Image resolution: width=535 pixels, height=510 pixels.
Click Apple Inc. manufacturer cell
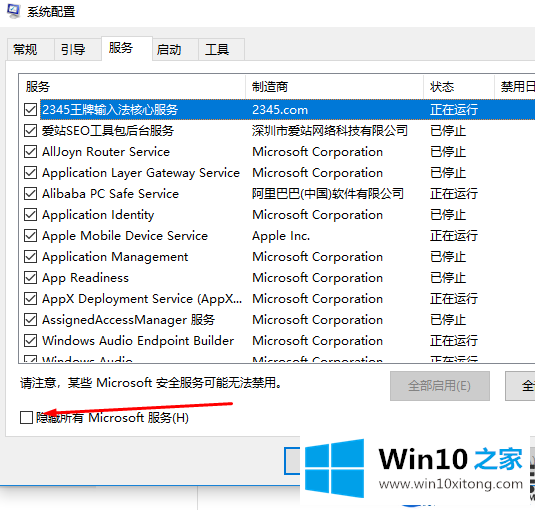click(281, 236)
